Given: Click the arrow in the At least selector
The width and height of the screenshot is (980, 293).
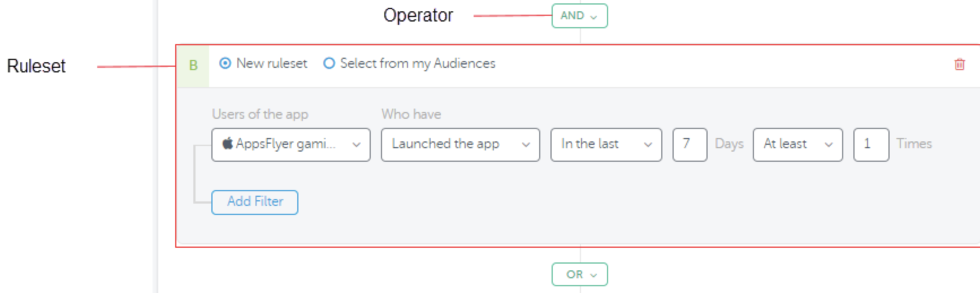Looking at the screenshot, I should 829,145.
